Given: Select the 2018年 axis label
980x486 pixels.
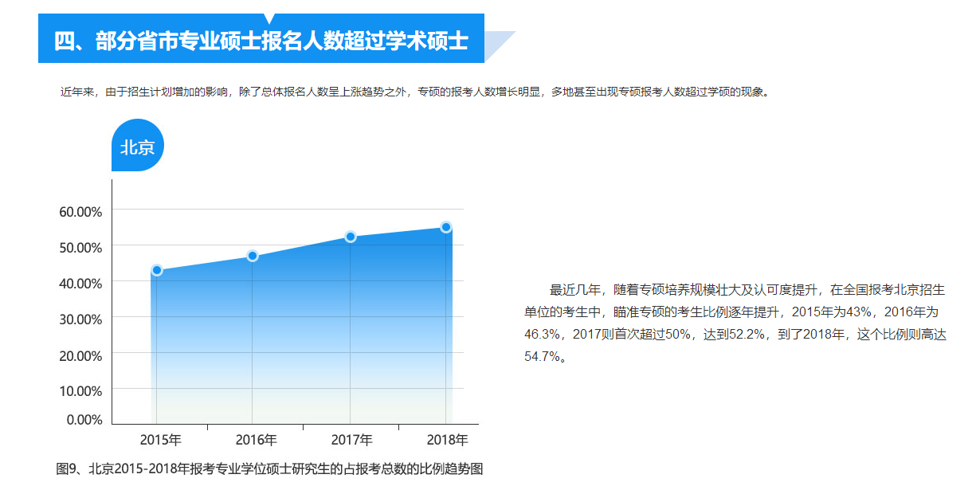Looking at the screenshot, I should [447, 440].
